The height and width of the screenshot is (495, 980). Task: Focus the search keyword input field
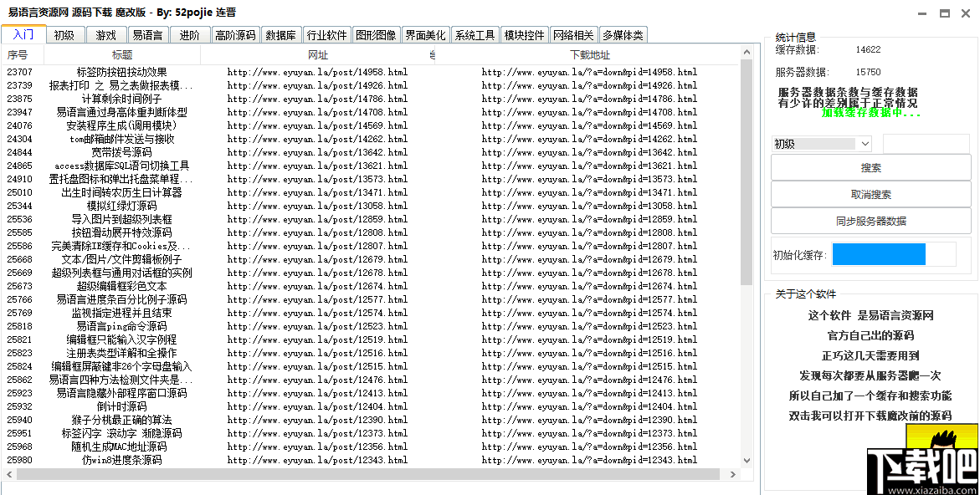[x=926, y=144]
